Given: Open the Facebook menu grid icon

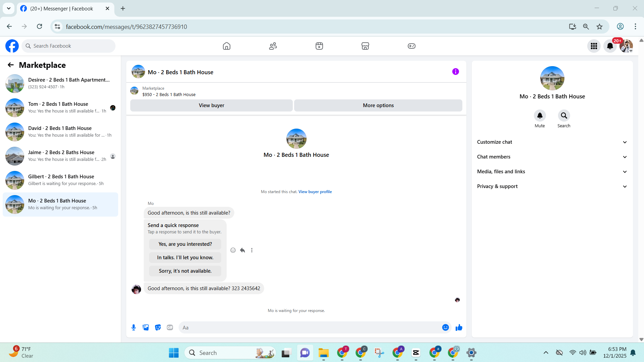Looking at the screenshot, I should point(594,46).
